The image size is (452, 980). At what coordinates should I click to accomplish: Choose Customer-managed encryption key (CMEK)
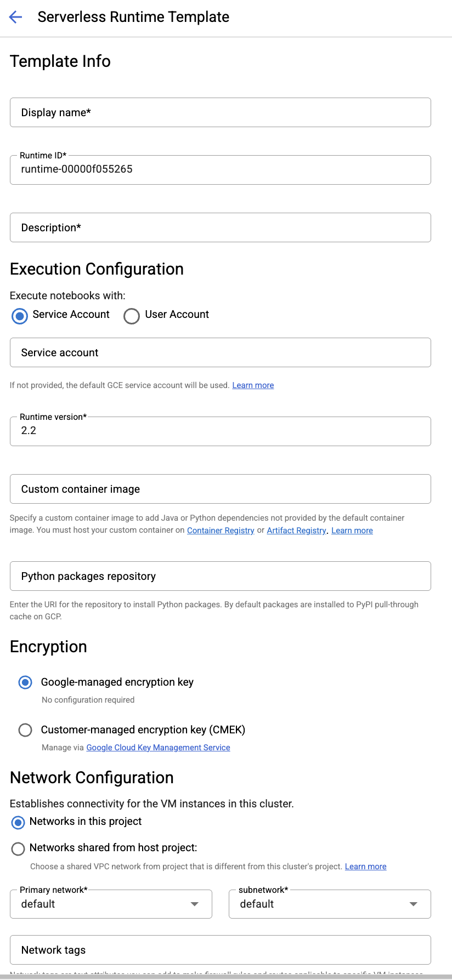point(25,730)
